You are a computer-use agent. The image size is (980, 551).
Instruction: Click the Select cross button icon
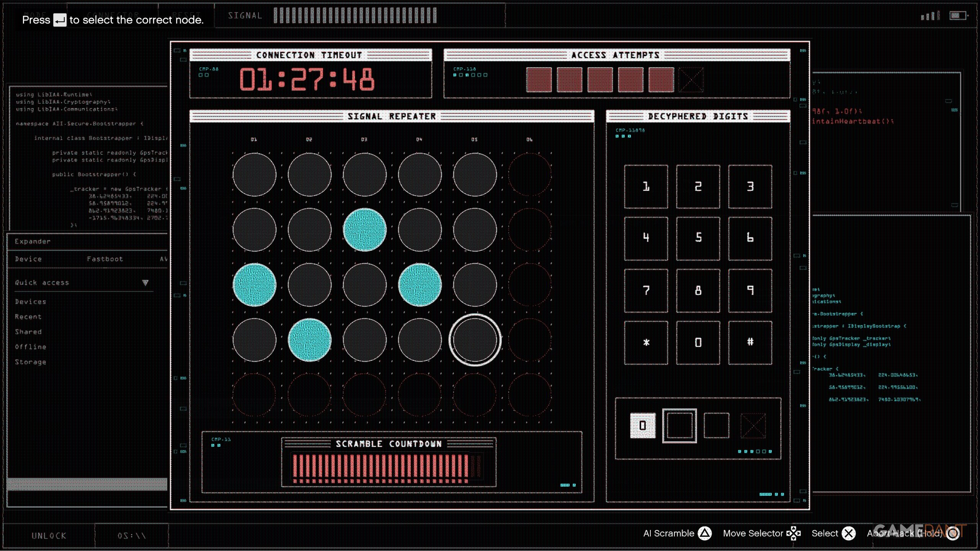(x=849, y=533)
